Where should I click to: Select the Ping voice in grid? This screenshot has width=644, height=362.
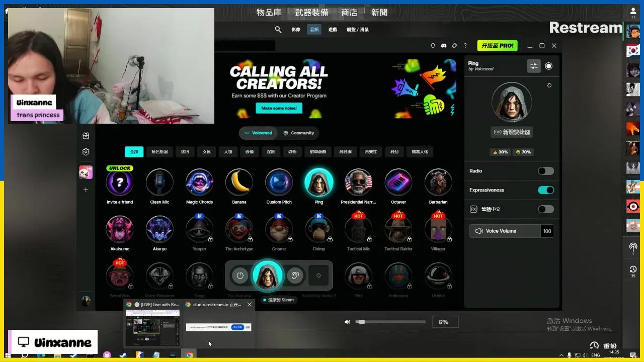[x=318, y=182]
